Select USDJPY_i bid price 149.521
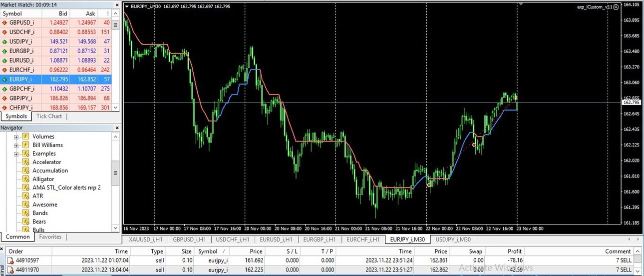The image size is (644, 276). coord(58,41)
